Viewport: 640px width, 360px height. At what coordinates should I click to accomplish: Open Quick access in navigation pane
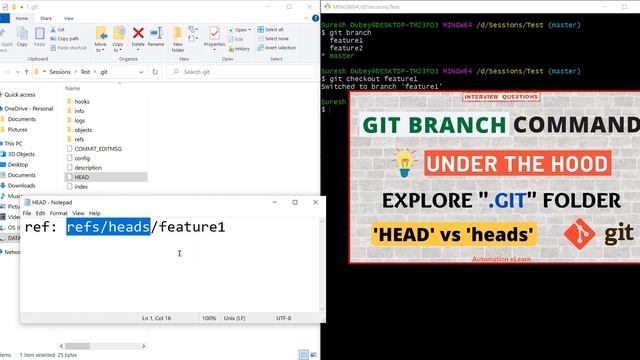point(19,95)
